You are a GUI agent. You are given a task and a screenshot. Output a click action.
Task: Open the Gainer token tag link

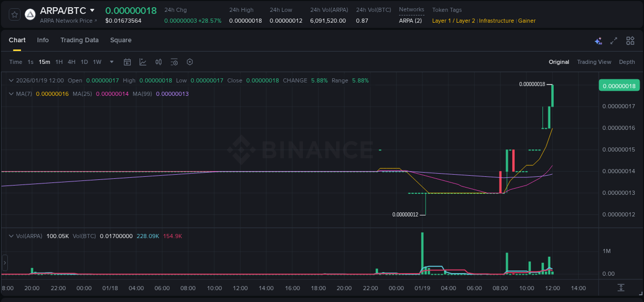527,21
